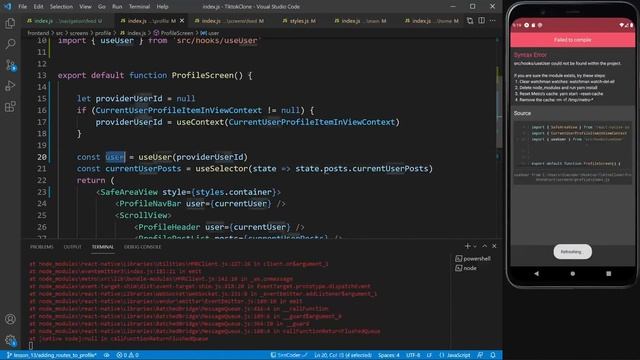
Task: Open the File menu
Action: coord(22,7)
